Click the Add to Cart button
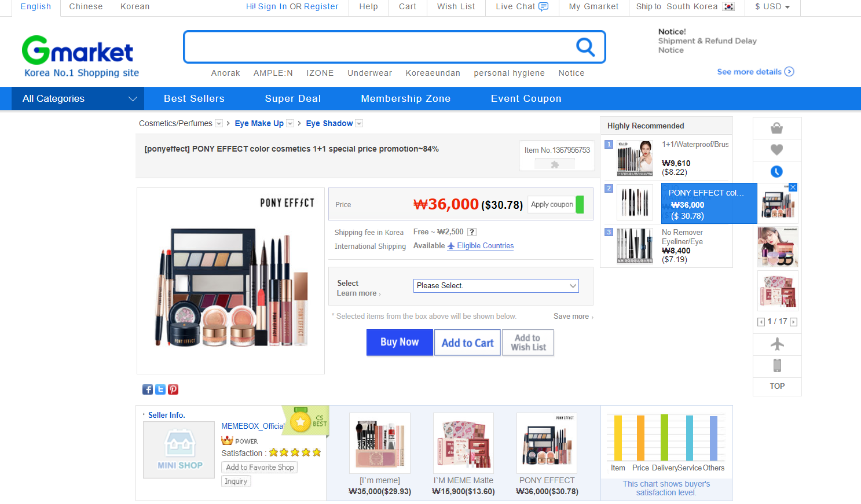The image size is (861, 504). 467,343
